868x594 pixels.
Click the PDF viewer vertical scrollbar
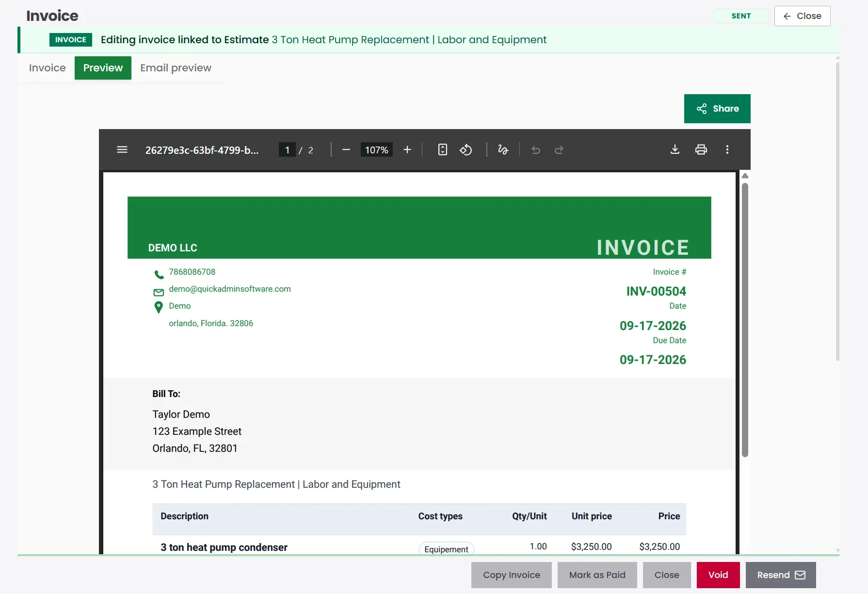click(x=745, y=320)
